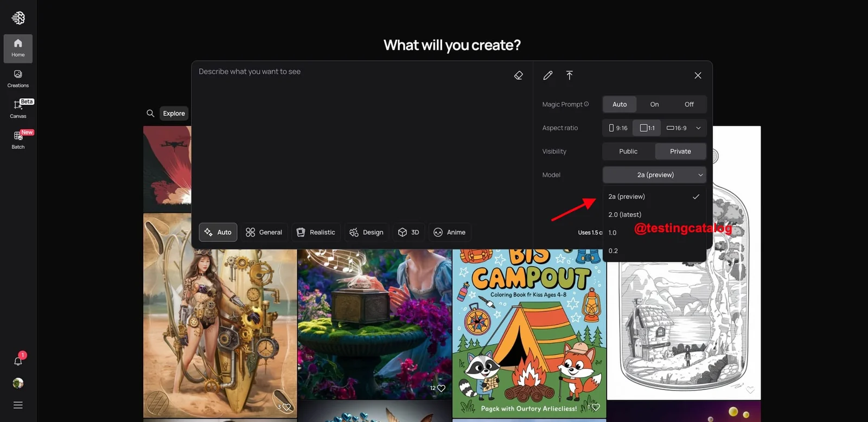Open the Canvas beta tool
This screenshot has height=422, width=868.
pos(18,109)
